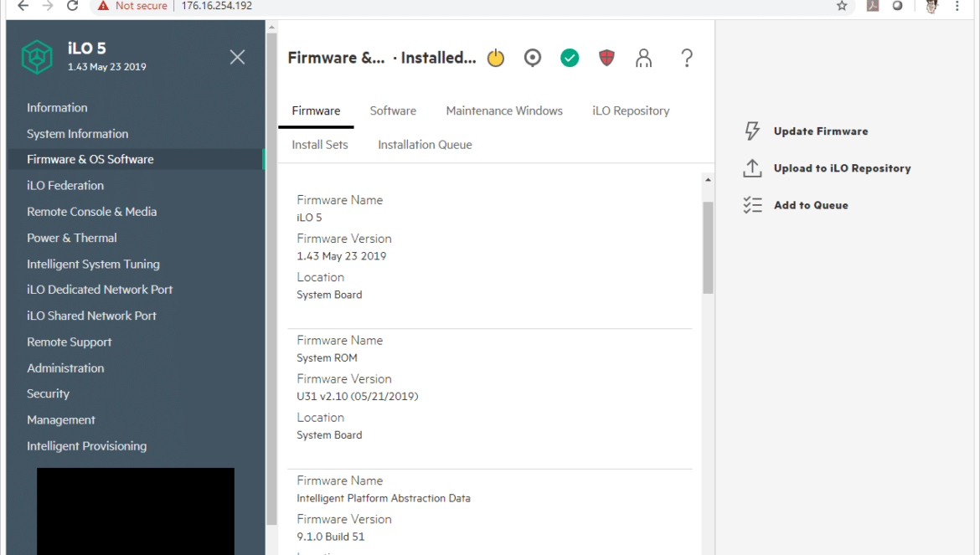Screen dimensions: 980x555
Task: Click 'Intelligent Platform Abstraction Data' name
Action: (384, 498)
